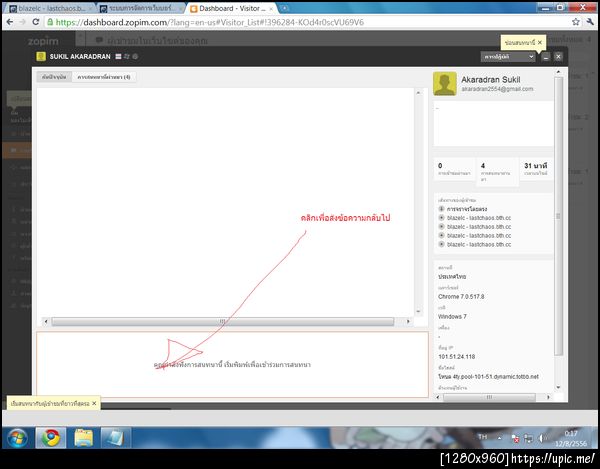Click hostname pool-101-51.dynamic.totbb.net

(x=488, y=376)
